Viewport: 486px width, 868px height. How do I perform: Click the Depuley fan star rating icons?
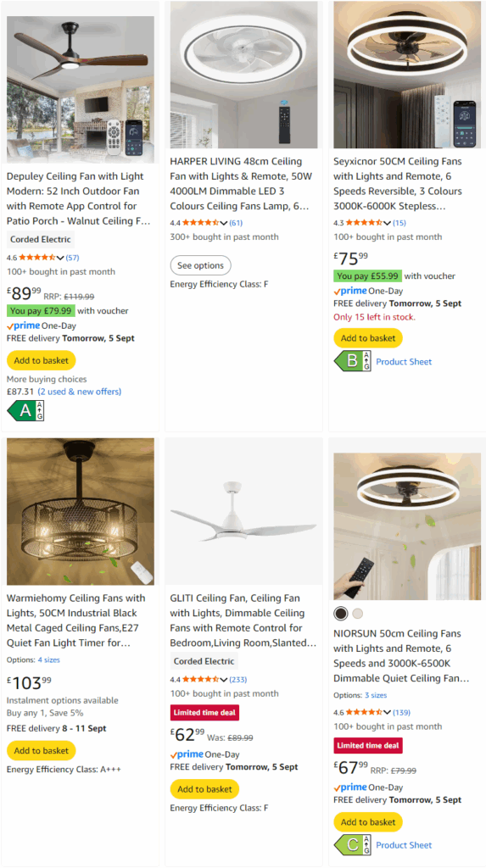(37, 258)
